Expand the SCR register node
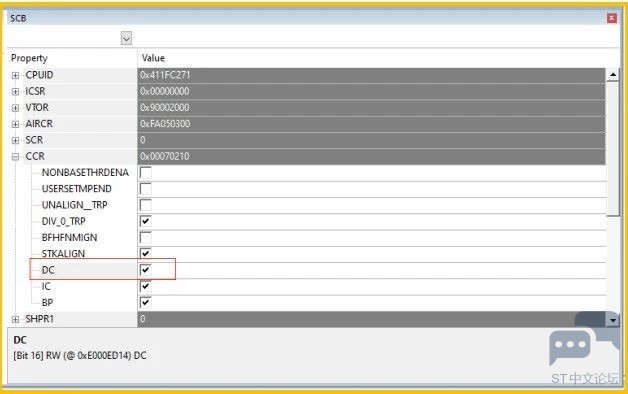 click(15, 141)
